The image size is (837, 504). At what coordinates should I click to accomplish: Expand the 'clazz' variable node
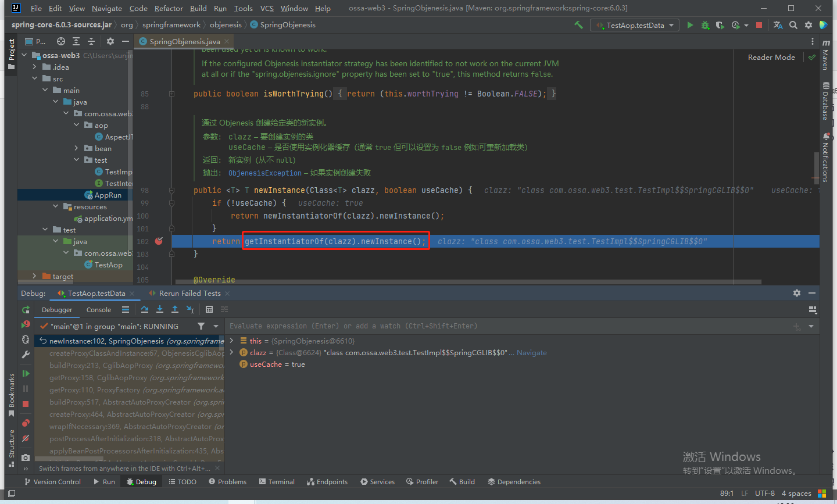[x=232, y=352]
